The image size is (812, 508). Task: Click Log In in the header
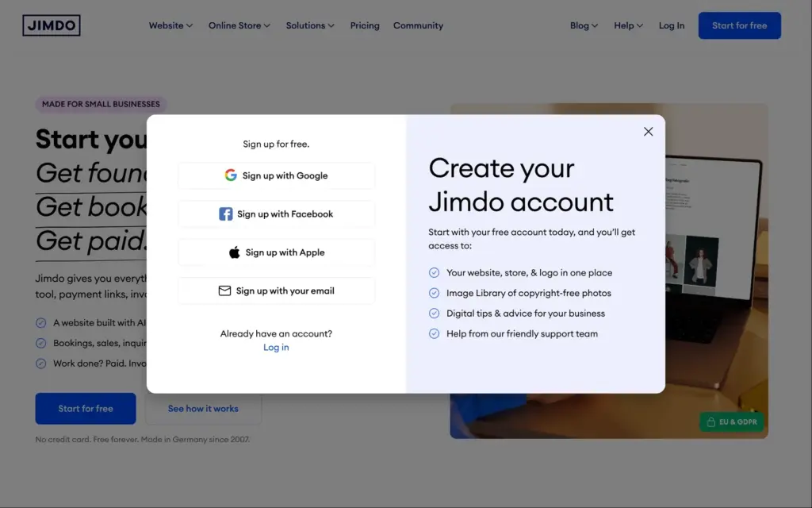(x=671, y=25)
